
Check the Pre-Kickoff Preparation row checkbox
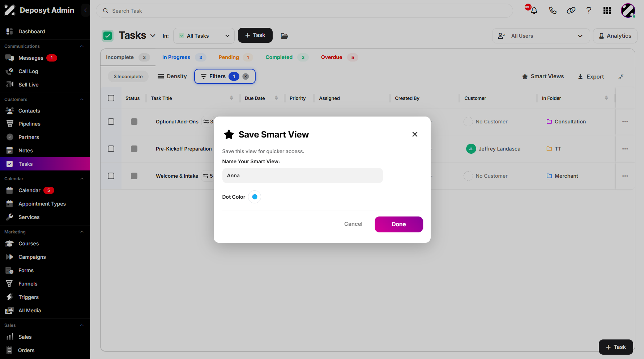point(111,149)
